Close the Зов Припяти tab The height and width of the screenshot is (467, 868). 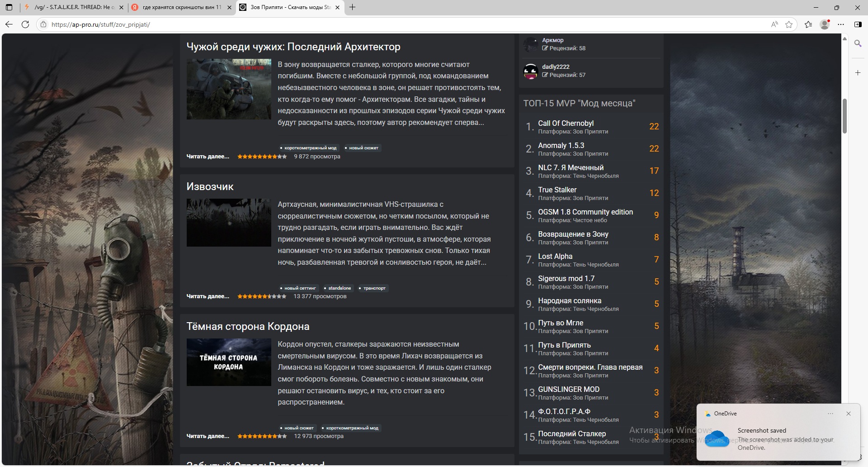coord(337,7)
